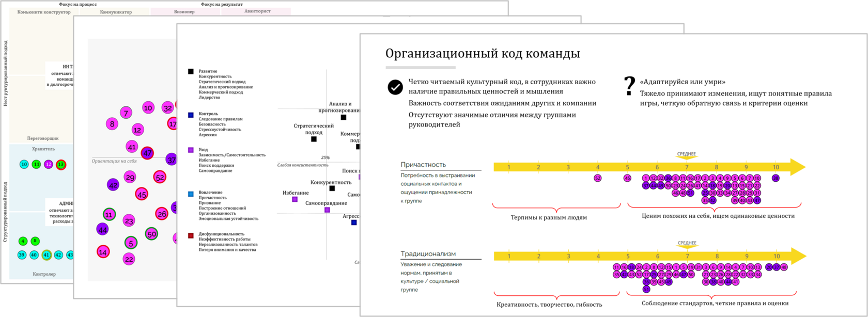Click the «Адаптируйся или умри» quote
The height and width of the screenshot is (317, 868).
[x=683, y=82]
